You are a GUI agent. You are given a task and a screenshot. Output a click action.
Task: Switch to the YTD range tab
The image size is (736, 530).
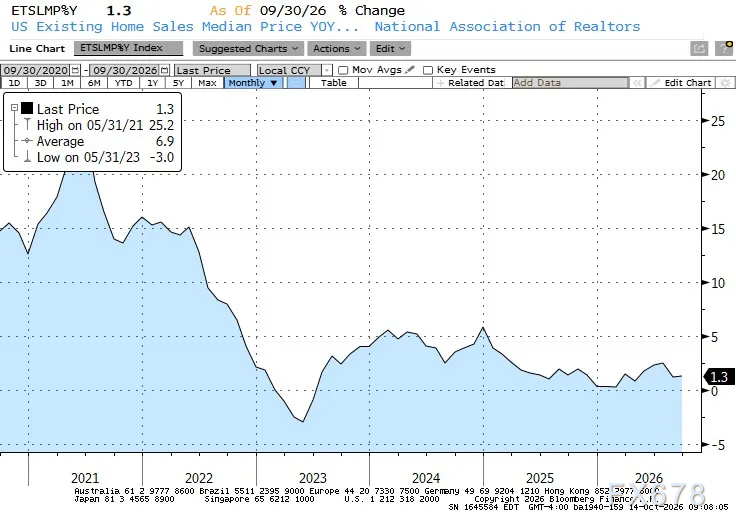(123, 83)
